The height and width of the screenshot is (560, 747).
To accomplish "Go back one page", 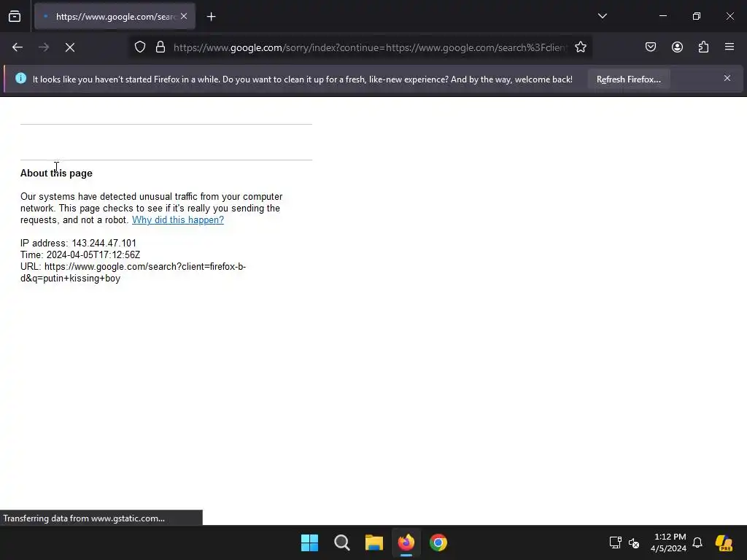I will 18,47.
